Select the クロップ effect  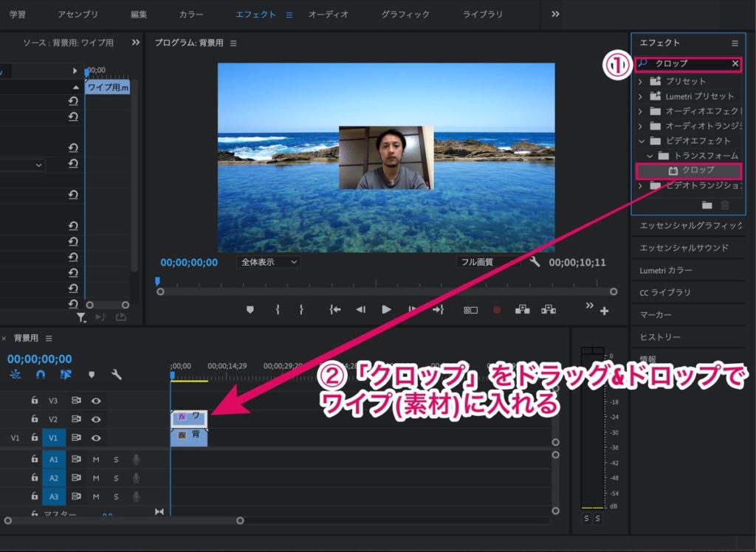click(689, 170)
